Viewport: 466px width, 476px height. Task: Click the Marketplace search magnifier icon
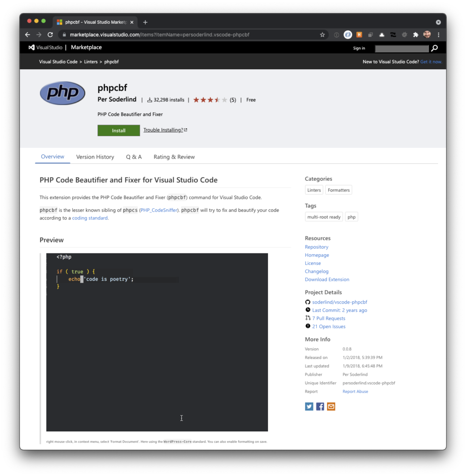click(434, 48)
